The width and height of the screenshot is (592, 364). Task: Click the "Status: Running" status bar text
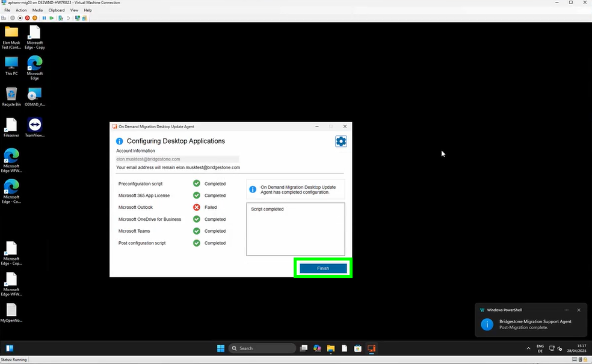click(14, 360)
